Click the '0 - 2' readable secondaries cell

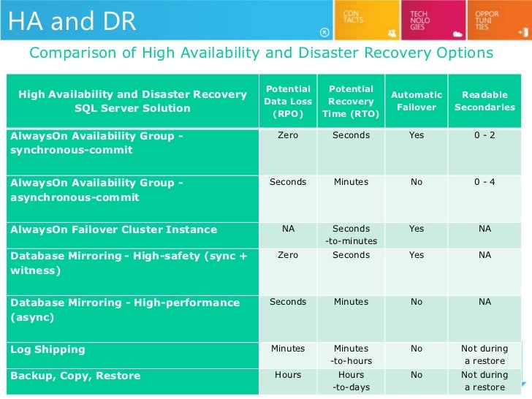click(x=484, y=135)
